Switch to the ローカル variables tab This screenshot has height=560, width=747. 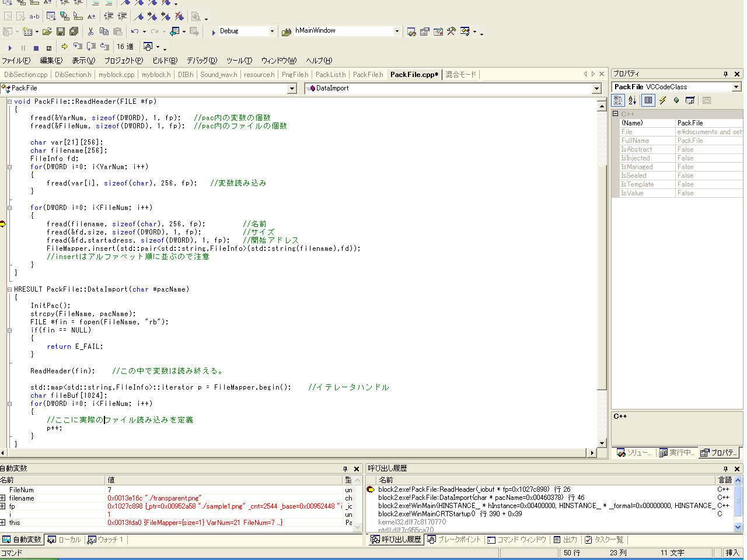pos(64,540)
